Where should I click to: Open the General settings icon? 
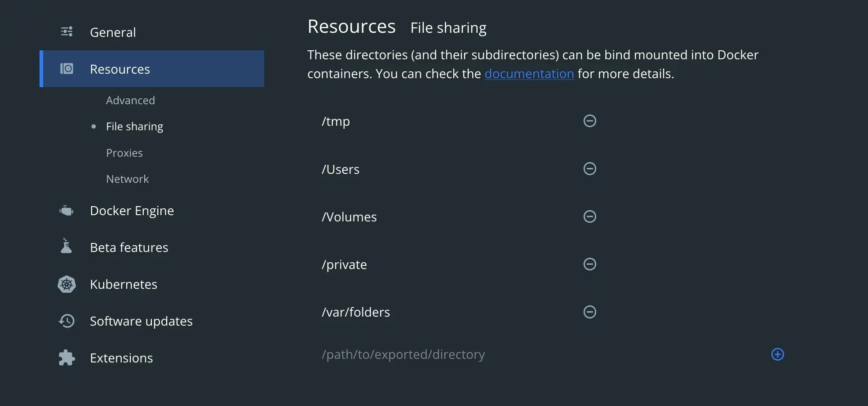tap(66, 31)
